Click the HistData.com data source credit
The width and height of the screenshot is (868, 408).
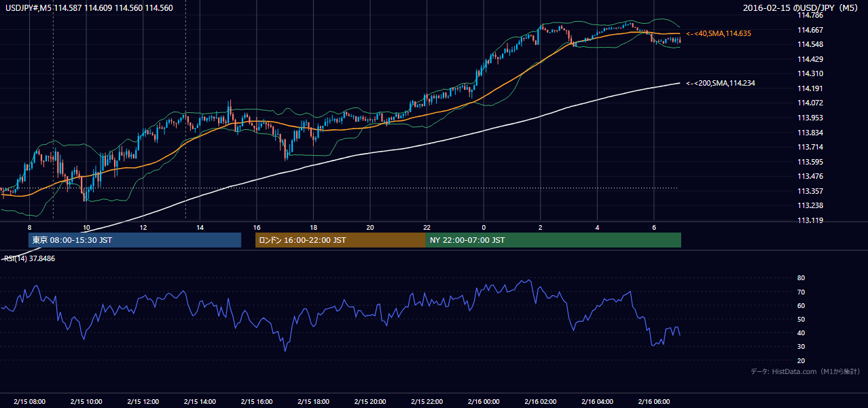[x=806, y=371]
